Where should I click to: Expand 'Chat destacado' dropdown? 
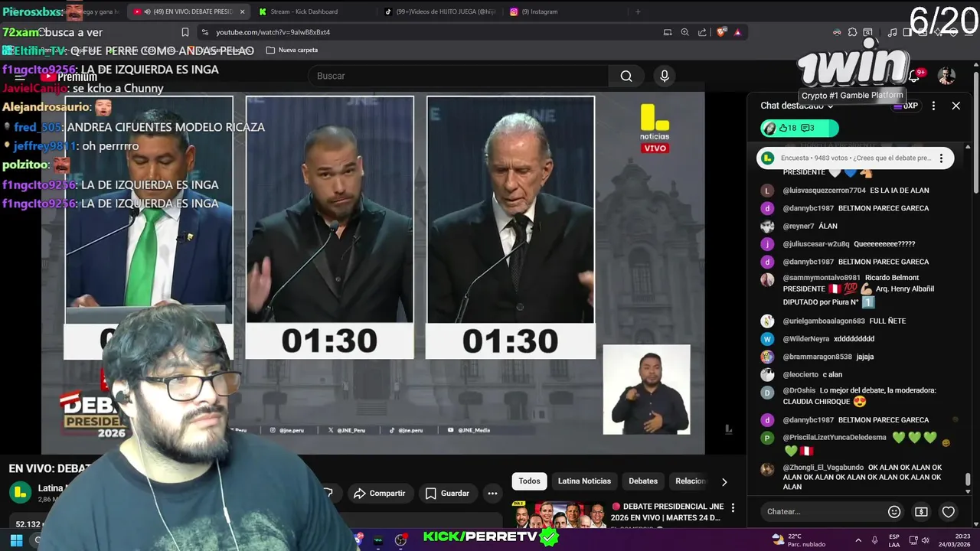pos(797,106)
